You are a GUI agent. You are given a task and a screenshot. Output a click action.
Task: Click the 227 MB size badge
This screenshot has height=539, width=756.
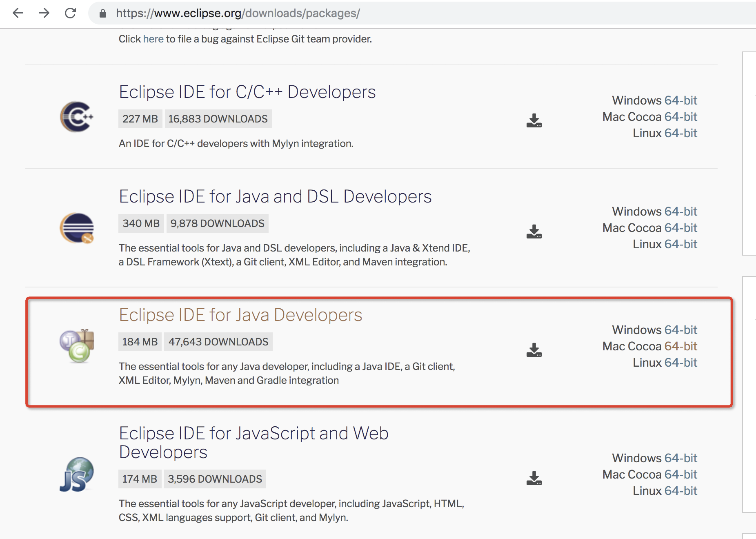tap(140, 119)
